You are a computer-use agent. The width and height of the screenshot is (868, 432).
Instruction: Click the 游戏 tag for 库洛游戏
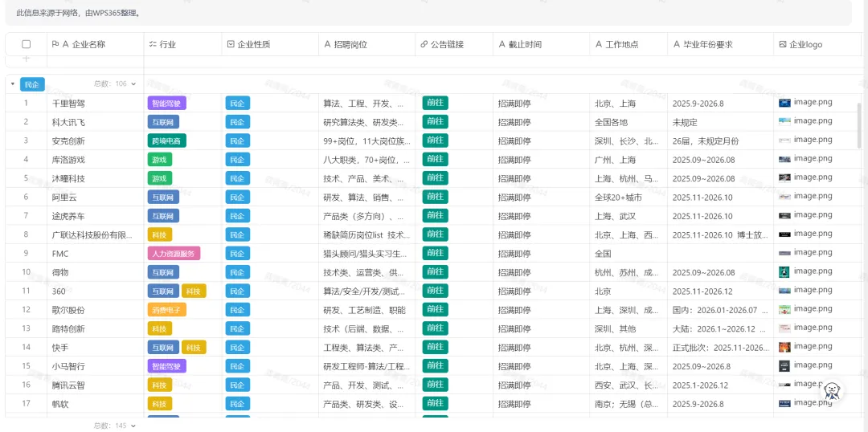click(x=159, y=159)
